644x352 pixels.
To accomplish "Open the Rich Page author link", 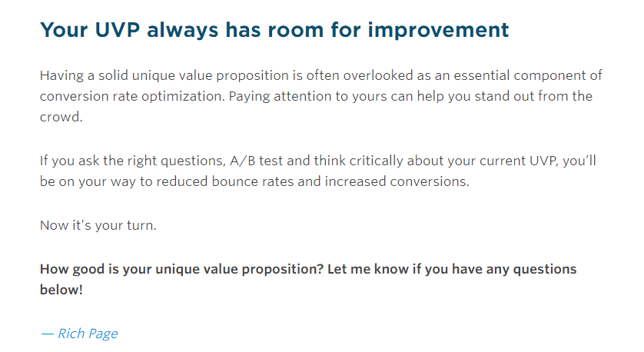I will pos(88,334).
